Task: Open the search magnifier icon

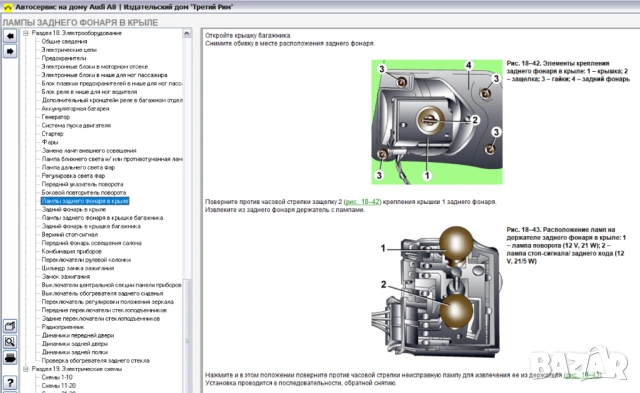Action: coord(10,342)
